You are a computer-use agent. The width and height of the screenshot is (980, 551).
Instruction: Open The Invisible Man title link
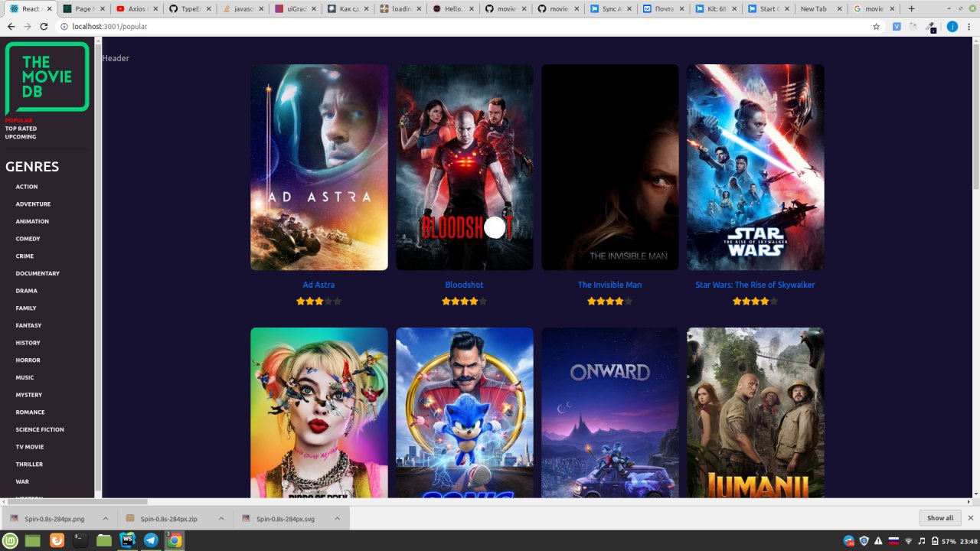click(609, 285)
